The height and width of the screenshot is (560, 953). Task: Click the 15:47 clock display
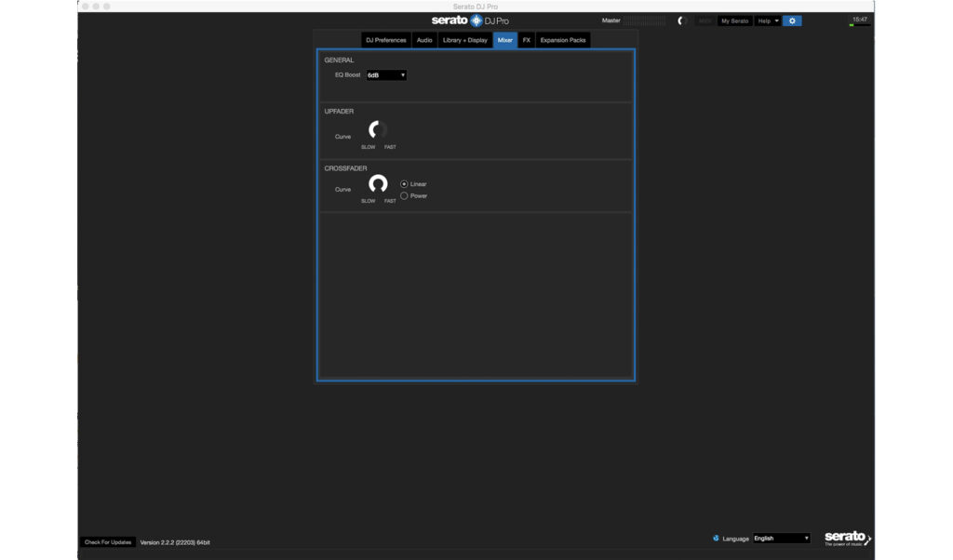click(x=859, y=20)
